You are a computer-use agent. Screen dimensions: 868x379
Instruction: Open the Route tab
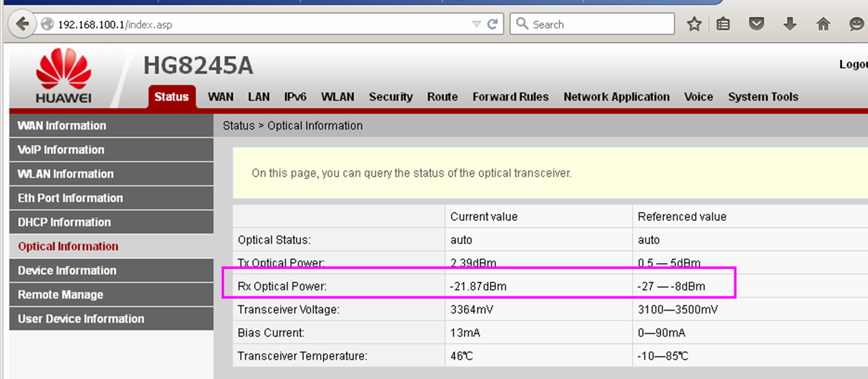coord(442,97)
